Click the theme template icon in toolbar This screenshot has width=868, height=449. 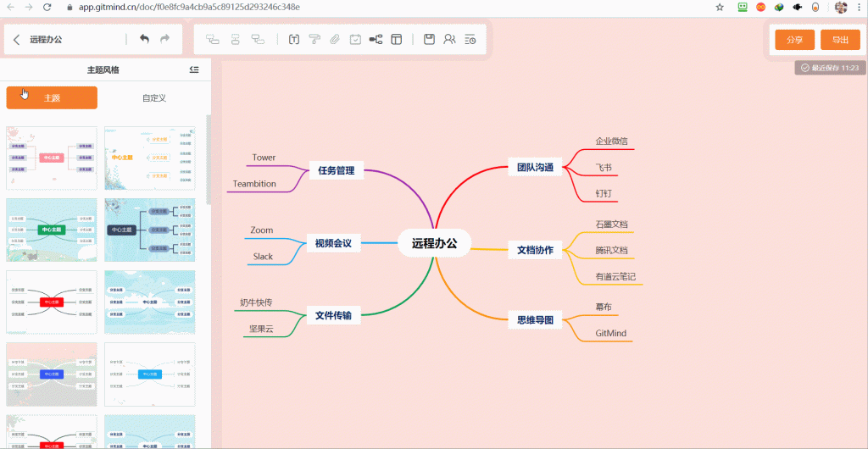(396, 39)
